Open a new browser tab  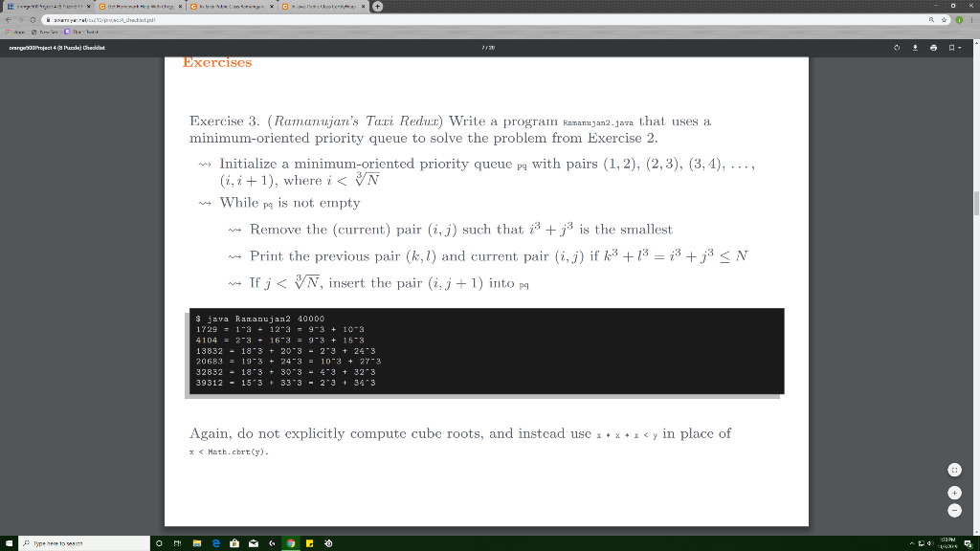tap(377, 7)
